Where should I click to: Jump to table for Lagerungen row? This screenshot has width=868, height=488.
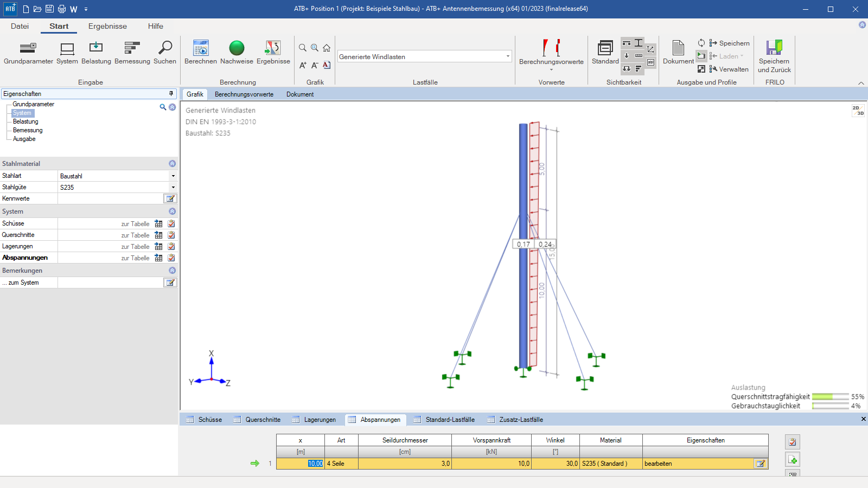point(158,246)
